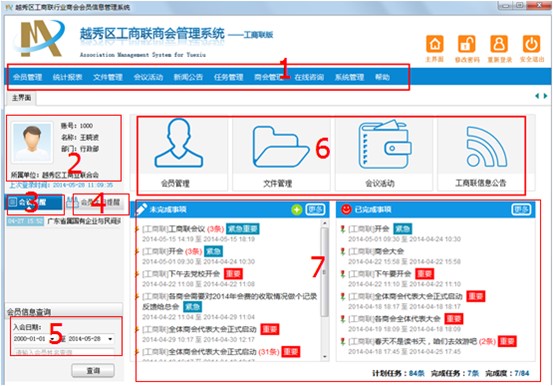Click the 安全退出 power icon
This screenshot has height=386, width=553.
531,44
